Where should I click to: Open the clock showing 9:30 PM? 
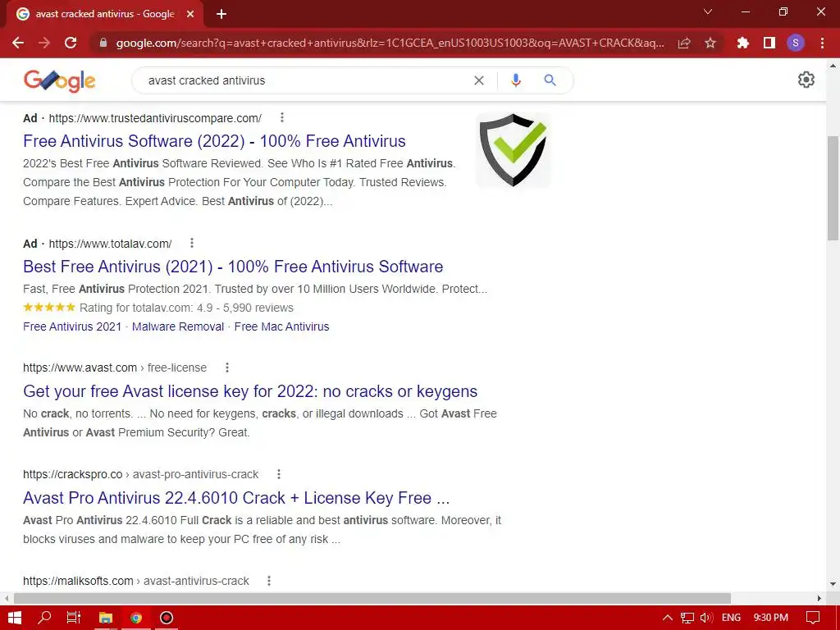[771, 618]
